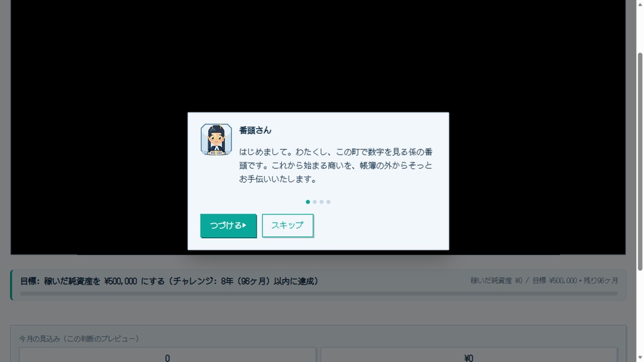Click the goal progress bar under 目標
The width and height of the screenshot is (644, 362).
319,293
